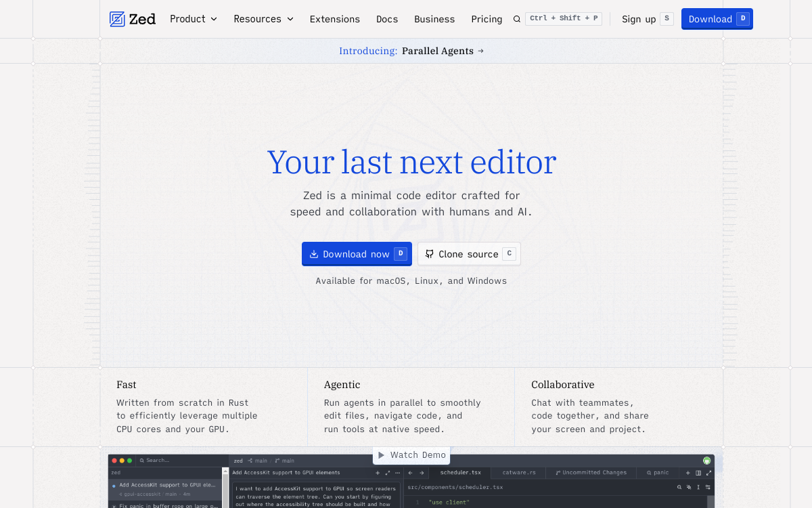Click the 'Add AccessKit support to GPUI ele...' thread row

point(164,489)
